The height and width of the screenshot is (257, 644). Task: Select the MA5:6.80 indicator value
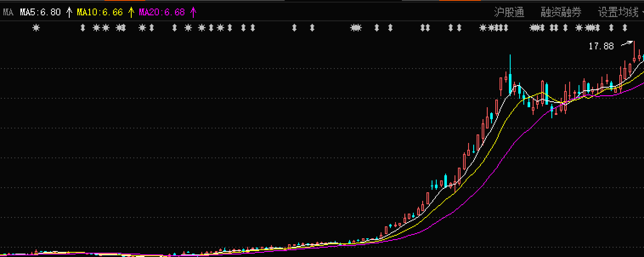[40, 12]
